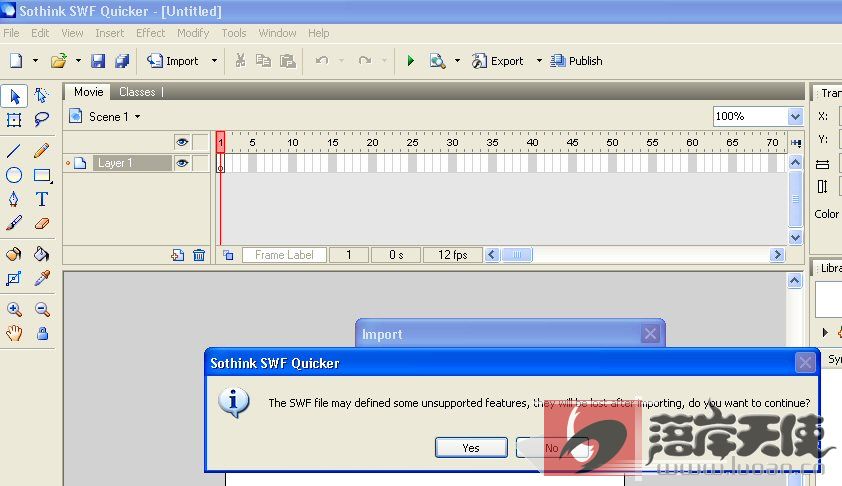
Task: Select the Selection arrow tool
Action: 14,96
